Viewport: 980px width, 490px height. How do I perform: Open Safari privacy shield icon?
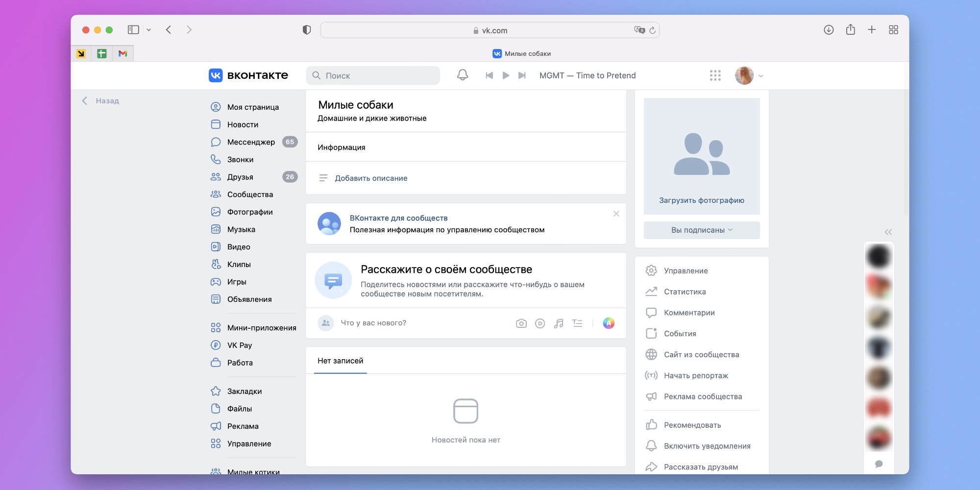[307, 30]
